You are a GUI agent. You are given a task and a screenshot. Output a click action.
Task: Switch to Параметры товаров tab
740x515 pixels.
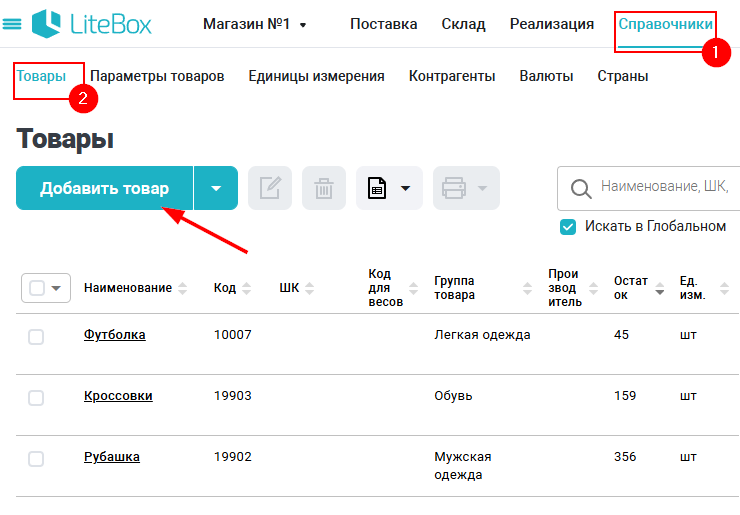157,76
